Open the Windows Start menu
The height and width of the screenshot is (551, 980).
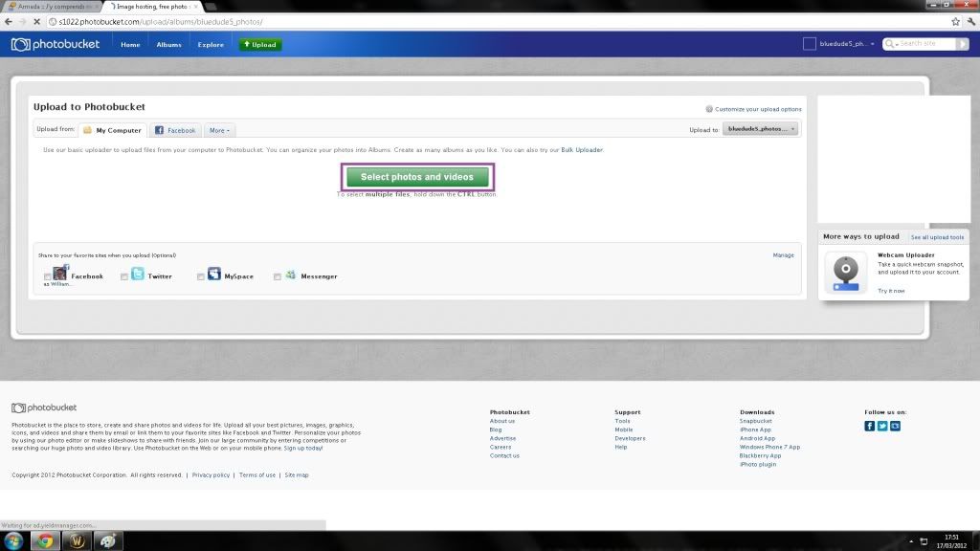click(x=13, y=541)
